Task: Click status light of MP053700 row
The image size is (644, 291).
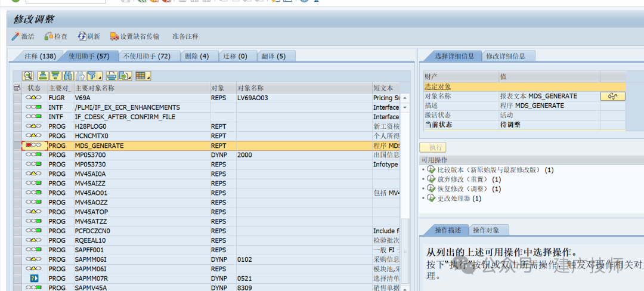Action: click(33, 154)
